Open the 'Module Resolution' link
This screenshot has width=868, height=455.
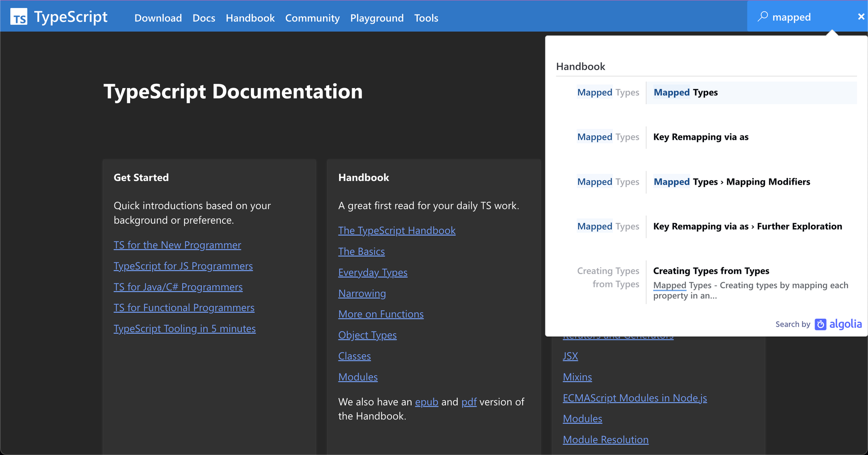point(605,440)
